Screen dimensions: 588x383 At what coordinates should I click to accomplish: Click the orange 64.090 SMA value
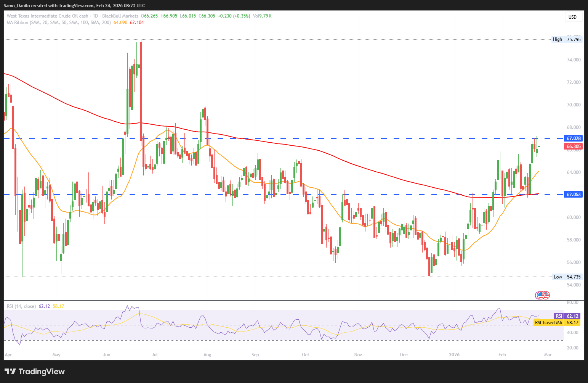[120, 23]
